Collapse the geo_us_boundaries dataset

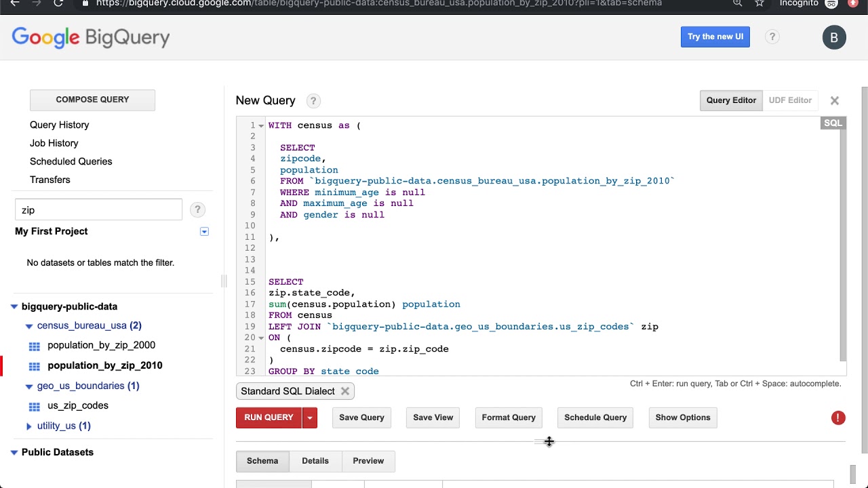[29, 386]
